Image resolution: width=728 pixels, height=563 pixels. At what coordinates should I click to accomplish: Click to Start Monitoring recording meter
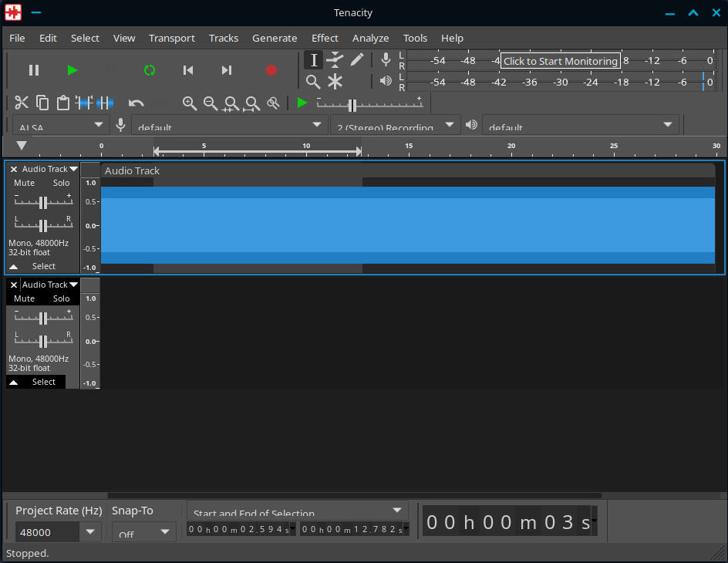pos(561,61)
